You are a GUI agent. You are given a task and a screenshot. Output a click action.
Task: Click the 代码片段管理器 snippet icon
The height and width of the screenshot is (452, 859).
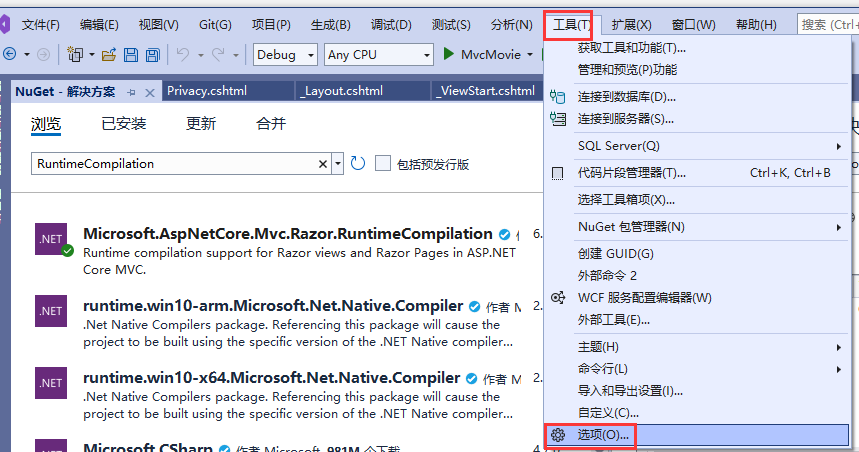click(557, 174)
